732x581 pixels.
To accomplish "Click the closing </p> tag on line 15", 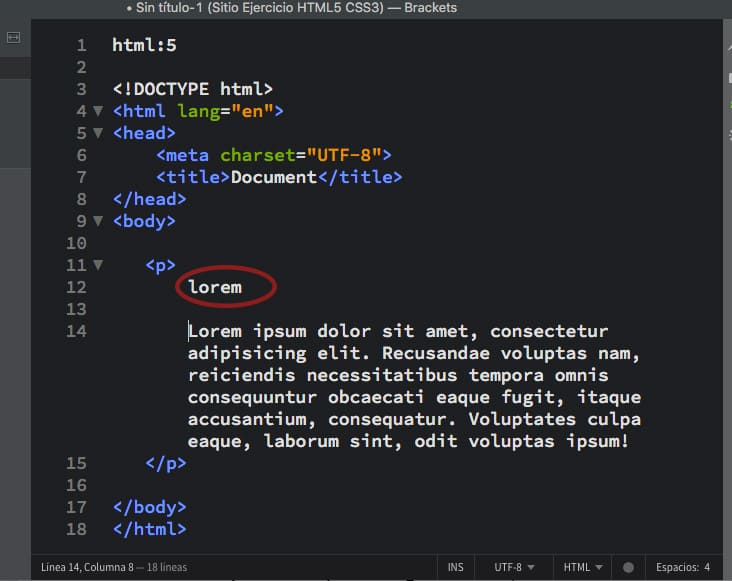I will 166,463.
